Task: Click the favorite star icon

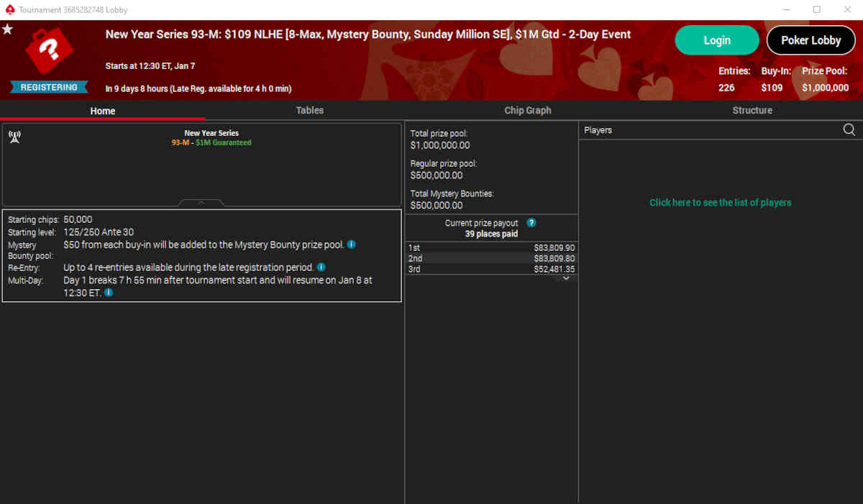Action: coord(7,29)
